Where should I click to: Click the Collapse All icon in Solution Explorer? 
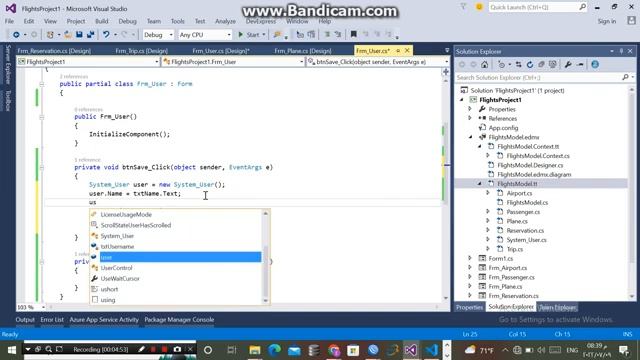[x=541, y=64]
